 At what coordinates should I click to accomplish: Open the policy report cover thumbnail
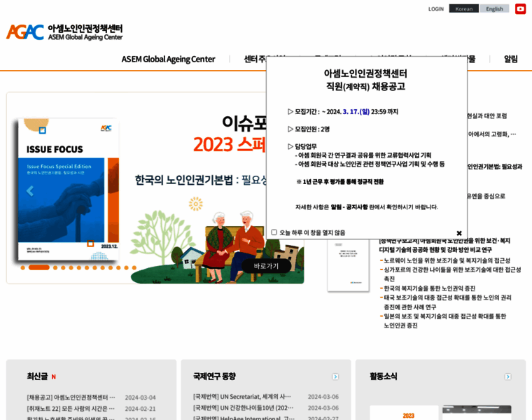[x=348, y=265]
